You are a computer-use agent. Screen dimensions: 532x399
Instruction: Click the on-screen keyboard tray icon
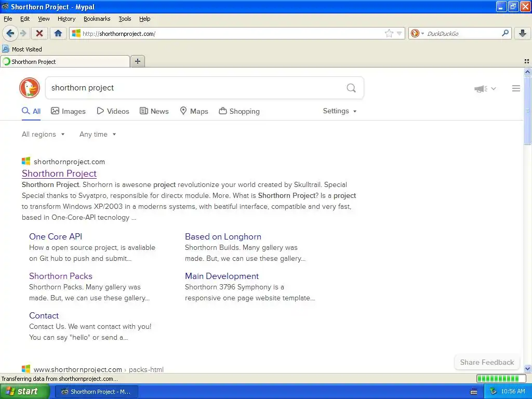[x=474, y=392]
